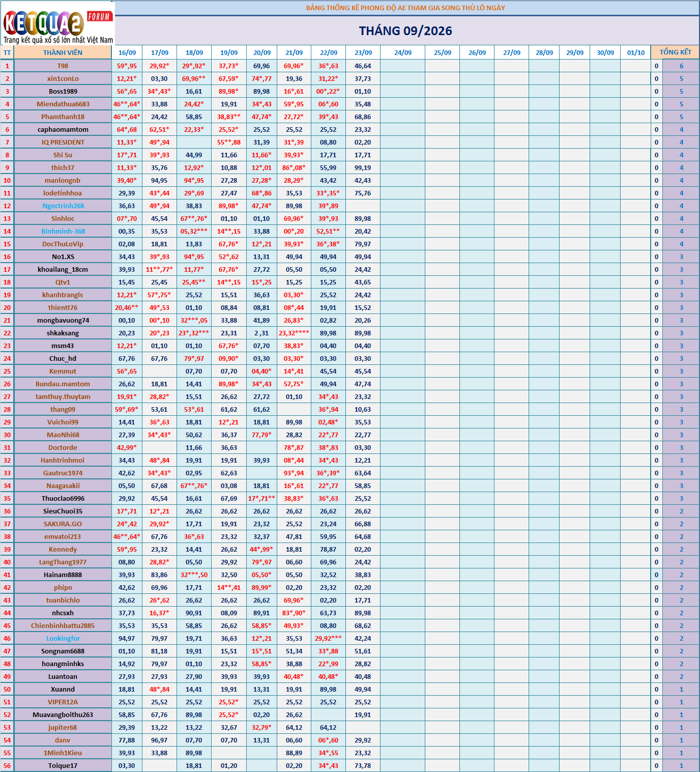Click the 19/09 date header

tap(229, 52)
